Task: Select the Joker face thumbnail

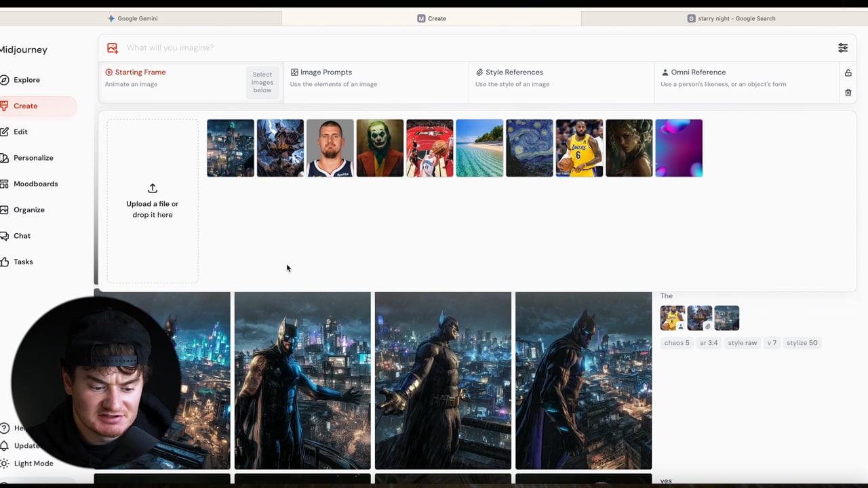Action: click(x=380, y=148)
